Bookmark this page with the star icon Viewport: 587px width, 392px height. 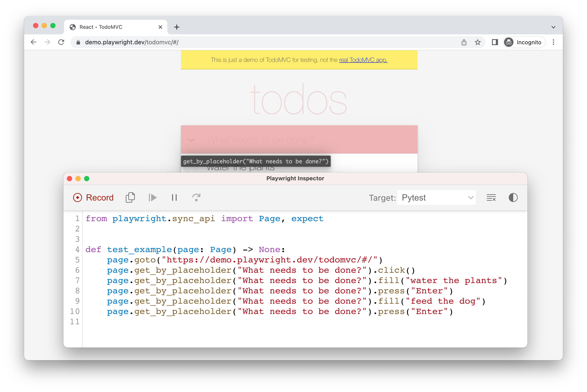pyautogui.click(x=478, y=42)
